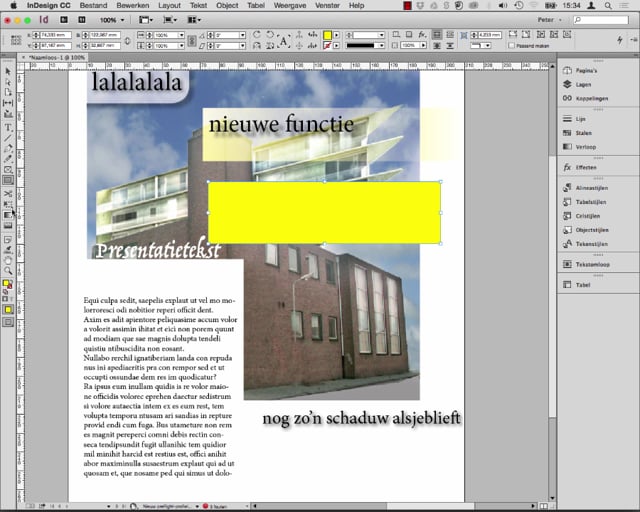Open the Peter workspace switcher dropdown
The height and width of the screenshot is (512, 640).
pos(549,20)
